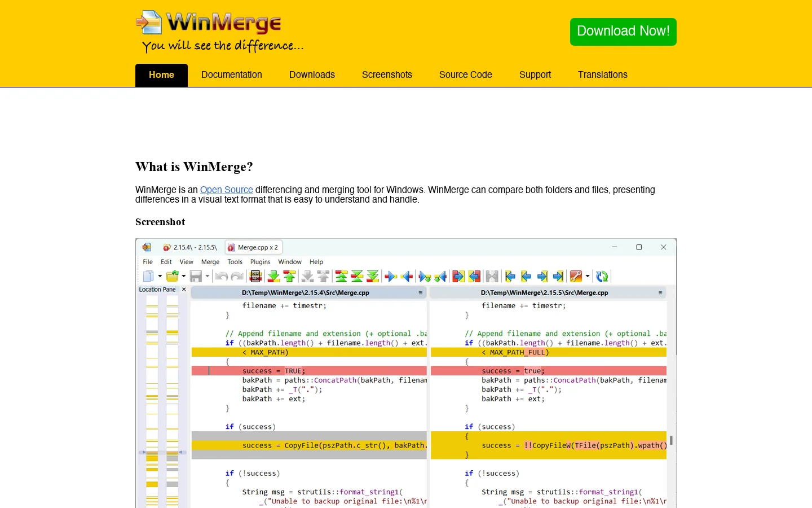Follow the Open Source hyperlink
812x508 pixels.
[x=227, y=190]
